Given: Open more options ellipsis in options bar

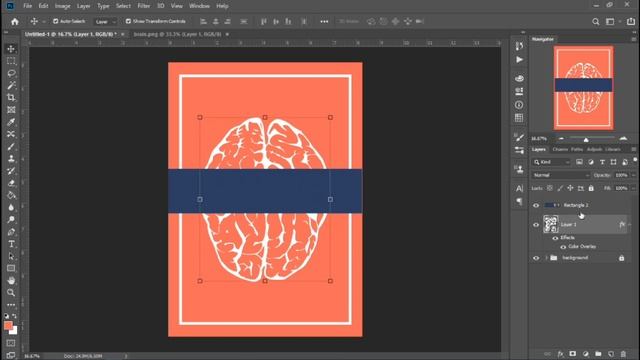Looking at the screenshot, I should [x=324, y=21].
